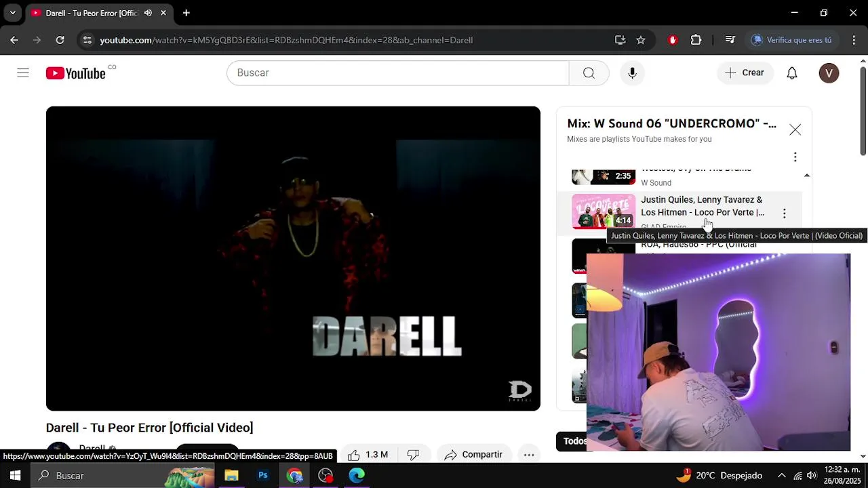
Task: Open the Chrome three-dot menu
Action: [854, 40]
